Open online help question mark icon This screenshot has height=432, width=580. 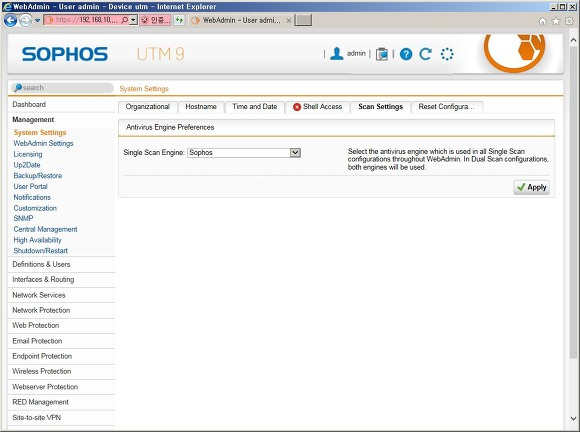coord(406,54)
